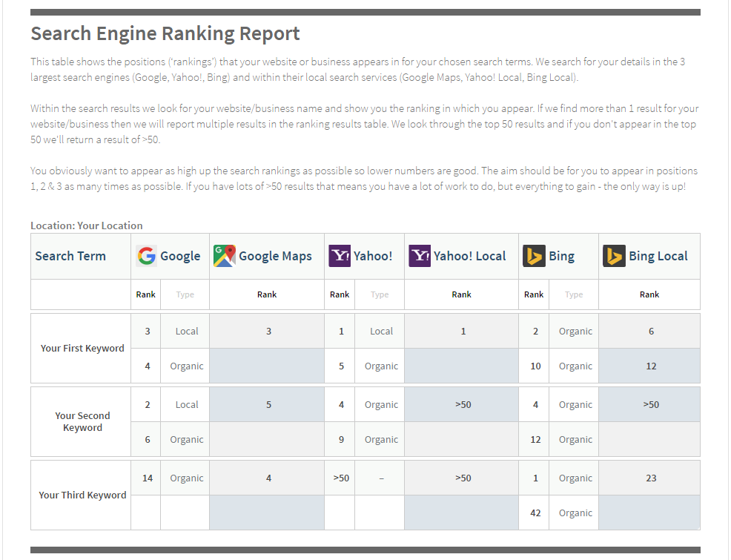The width and height of the screenshot is (731, 560).
Task: Click the Bing Local header label
Action: tap(658, 256)
